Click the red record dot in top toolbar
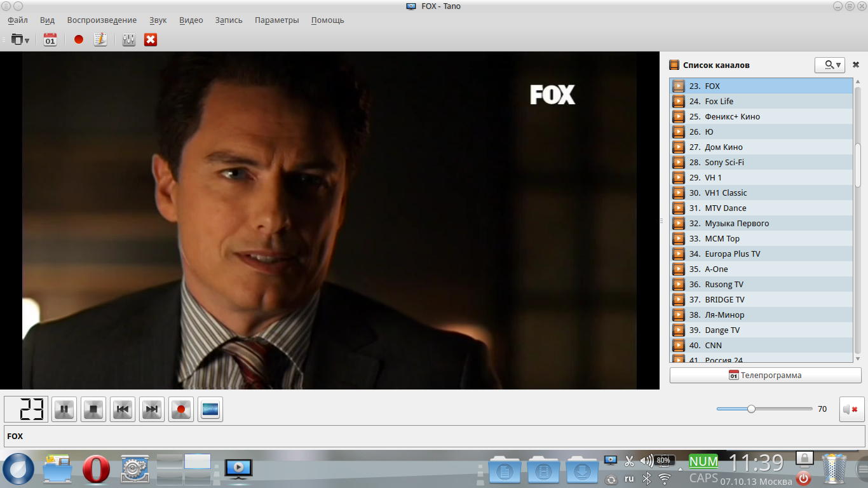 (x=79, y=40)
